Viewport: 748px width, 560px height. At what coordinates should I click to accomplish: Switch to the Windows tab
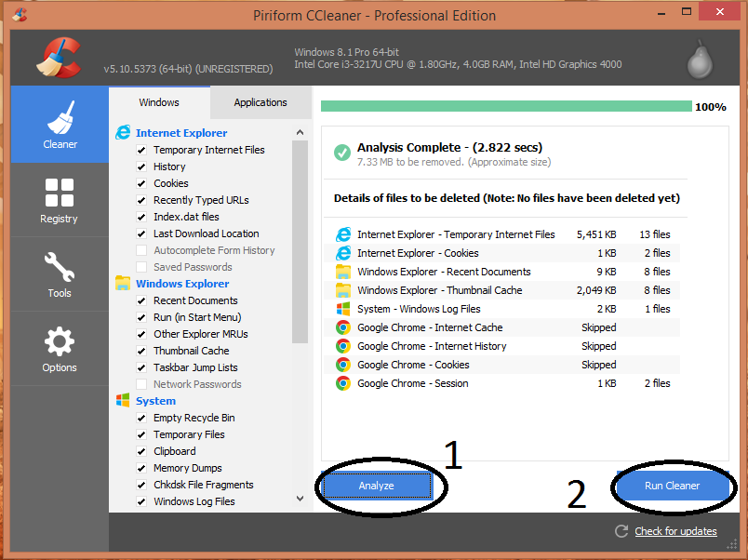pos(159,102)
